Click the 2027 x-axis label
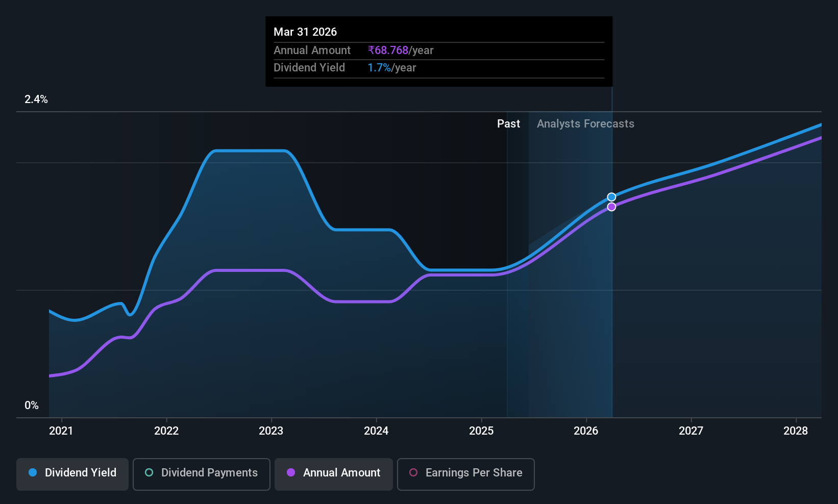Screen dimensions: 838x504 (x=691, y=431)
